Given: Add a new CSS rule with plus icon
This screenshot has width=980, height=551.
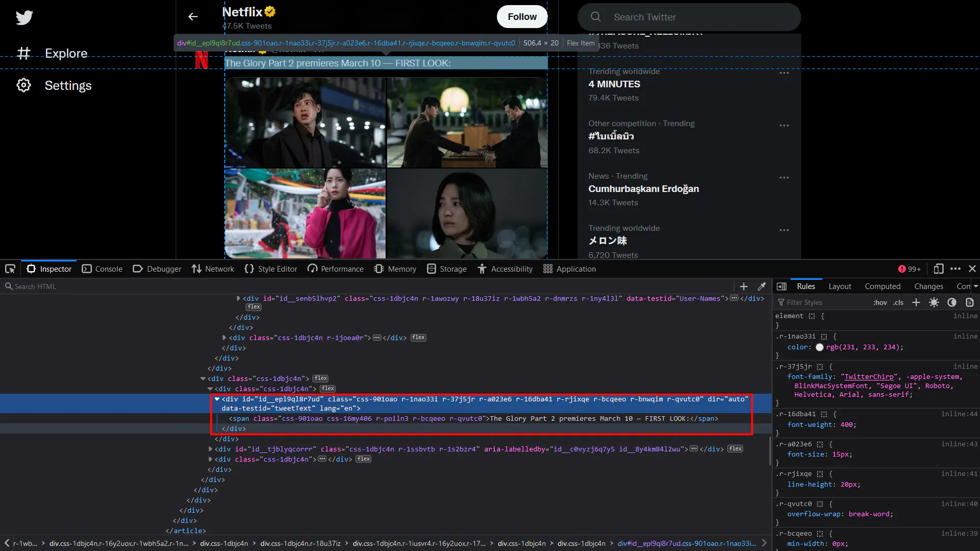Looking at the screenshot, I should 916,302.
